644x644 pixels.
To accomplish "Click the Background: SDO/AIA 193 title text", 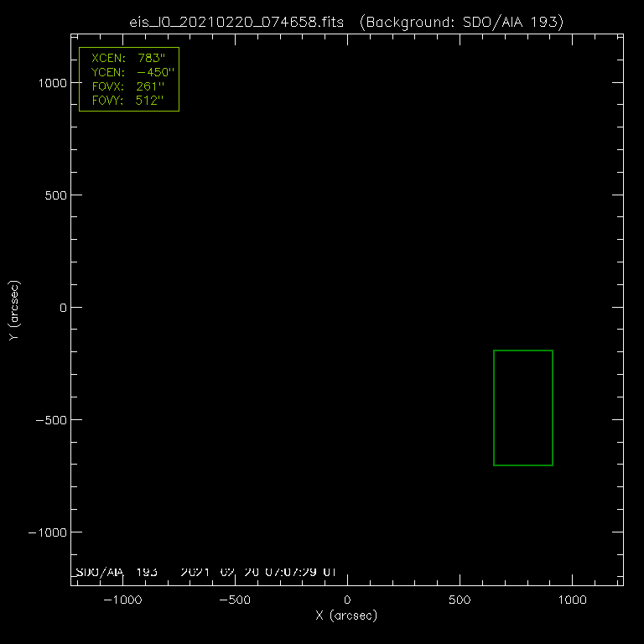I will click(460, 22).
